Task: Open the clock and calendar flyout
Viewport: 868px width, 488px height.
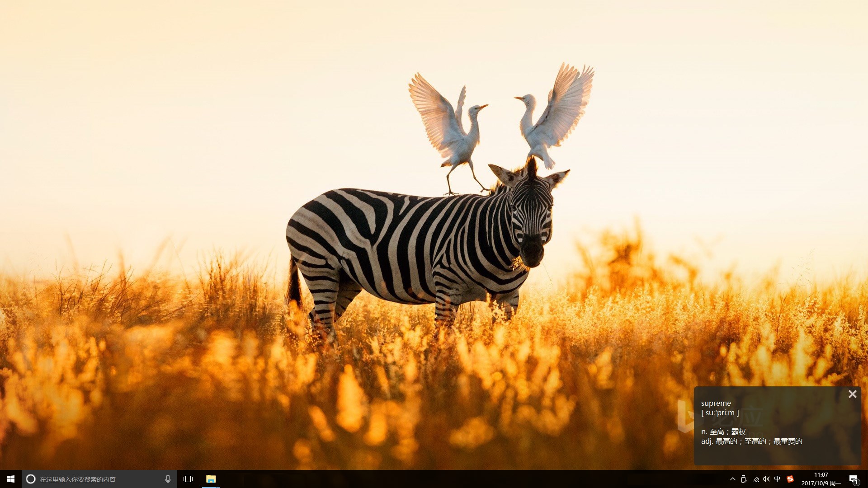Action: coord(821,479)
